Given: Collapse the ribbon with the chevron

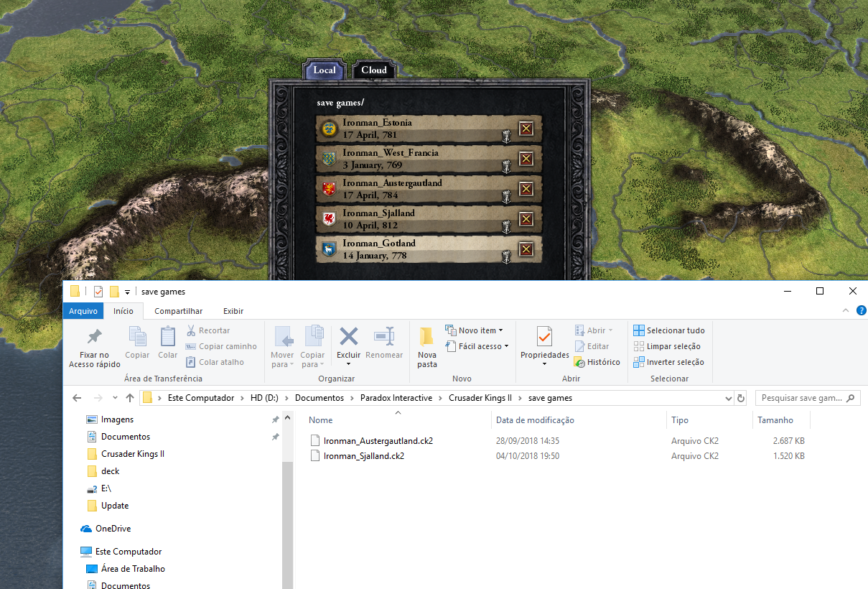Looking at the screenshot, I should tap(845, 311).
